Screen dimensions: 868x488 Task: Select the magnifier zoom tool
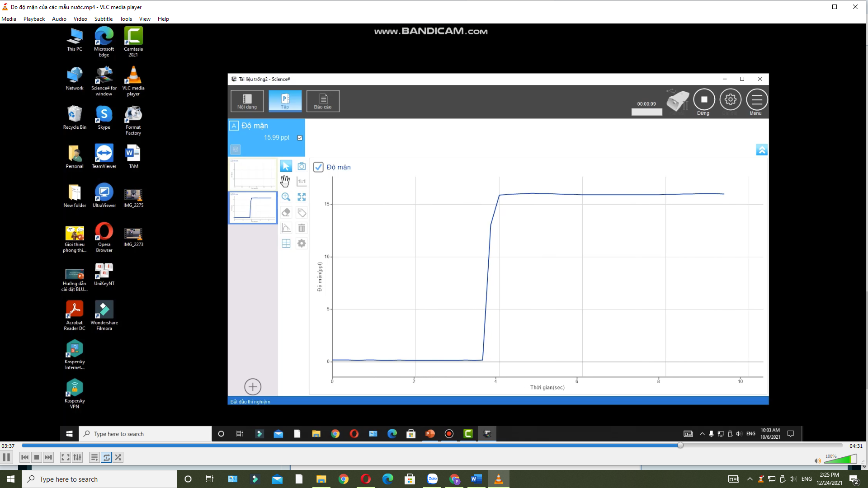point(286,197)
